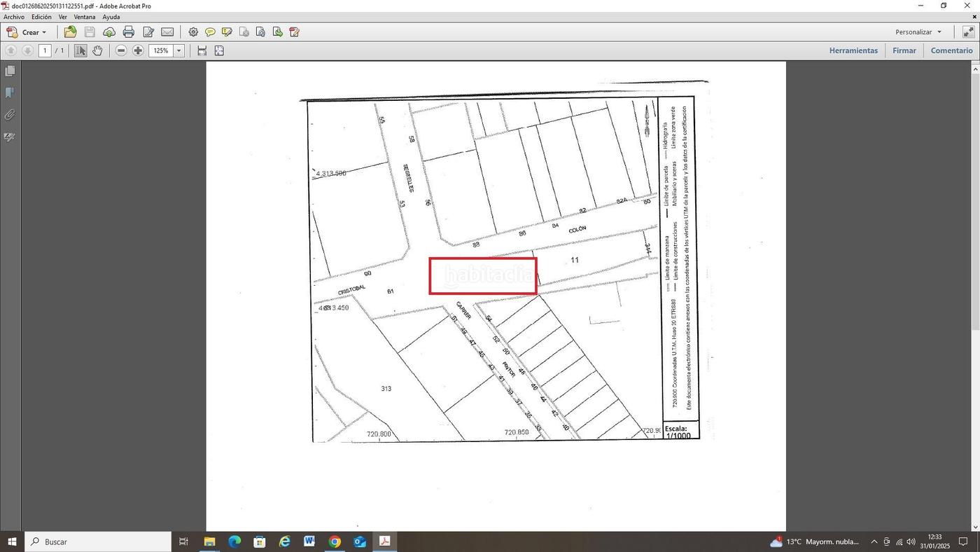This screenshot has width=980, height=552.
Task: Click the zoom in plus button
Action: [138, 50]
